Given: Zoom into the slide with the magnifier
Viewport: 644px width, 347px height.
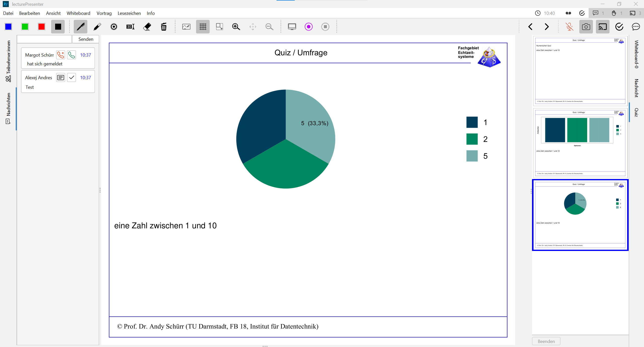Looking at the screenshot, I should (236, 27).
